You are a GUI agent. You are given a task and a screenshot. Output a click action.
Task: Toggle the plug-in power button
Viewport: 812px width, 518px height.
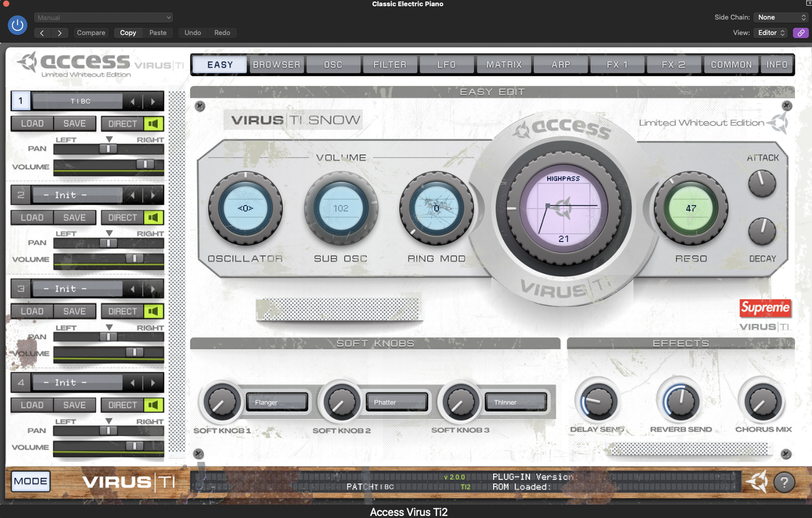pyautogui.click(x=17, y=25)
